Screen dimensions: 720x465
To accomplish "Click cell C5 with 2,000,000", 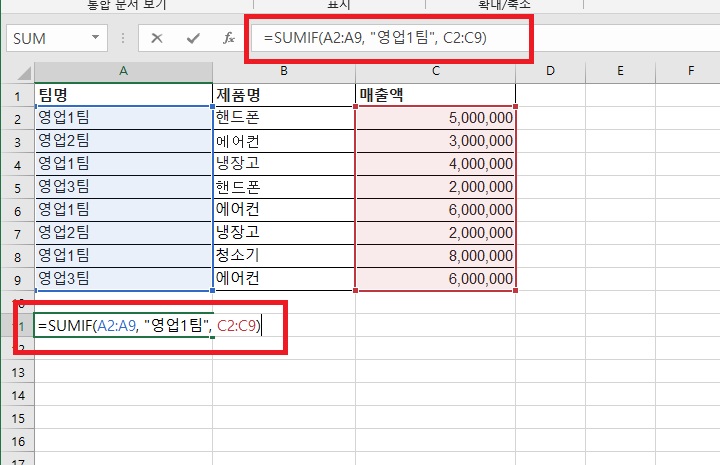I will tap(436, 187).
